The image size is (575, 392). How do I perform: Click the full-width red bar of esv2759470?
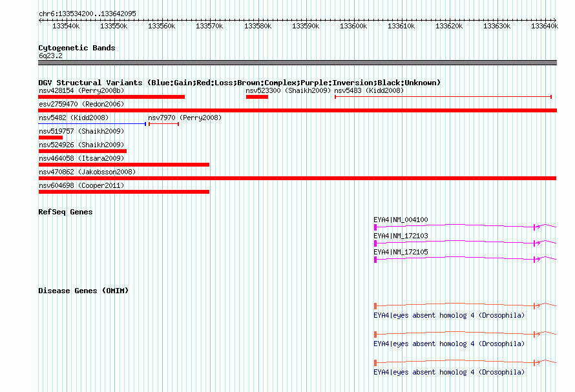(297, 110)
